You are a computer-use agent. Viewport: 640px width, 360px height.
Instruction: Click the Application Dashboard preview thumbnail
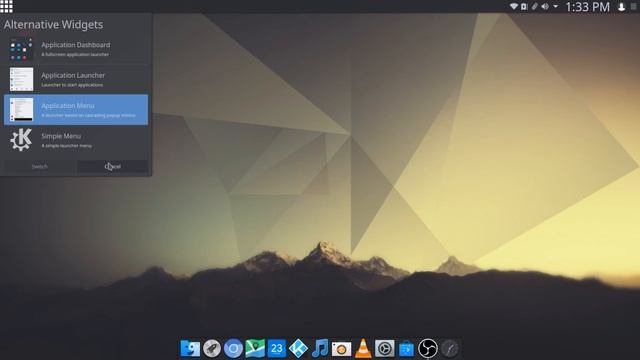click(21, 49)
